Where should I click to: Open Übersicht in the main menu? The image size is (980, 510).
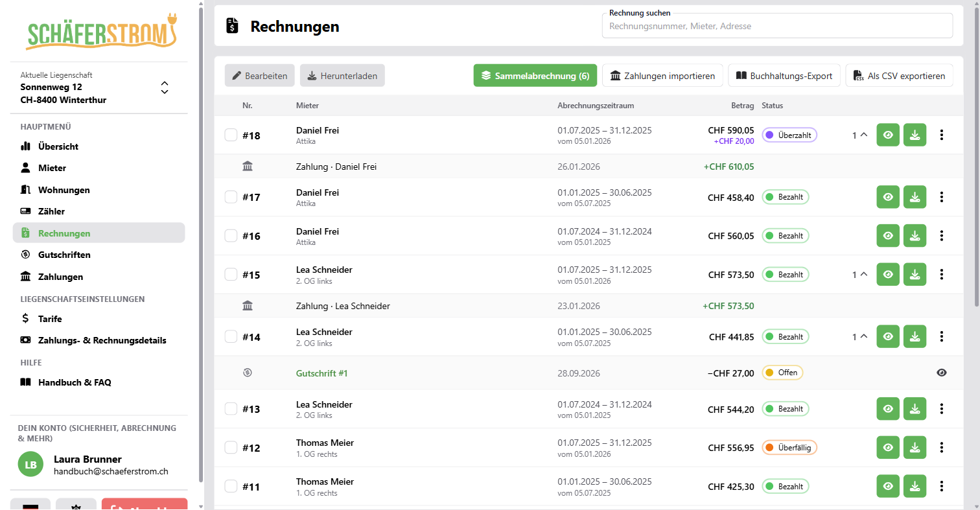[x=99, y=146]
